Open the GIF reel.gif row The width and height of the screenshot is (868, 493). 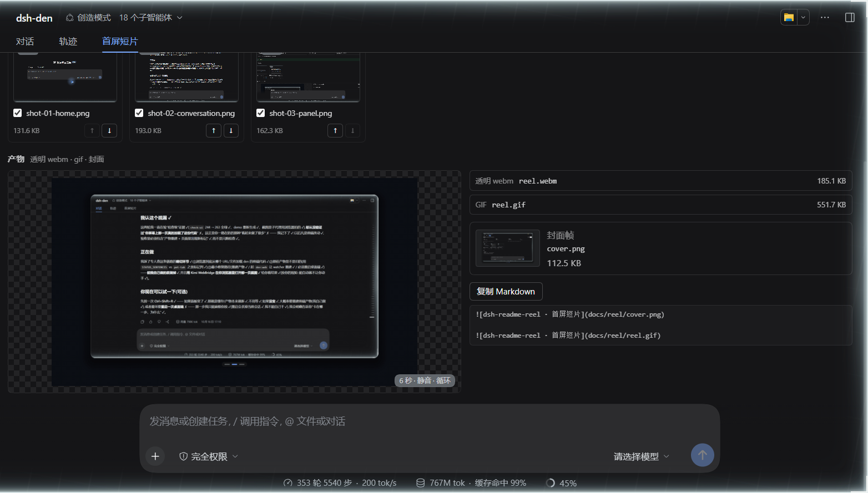(x=661, y=205)
